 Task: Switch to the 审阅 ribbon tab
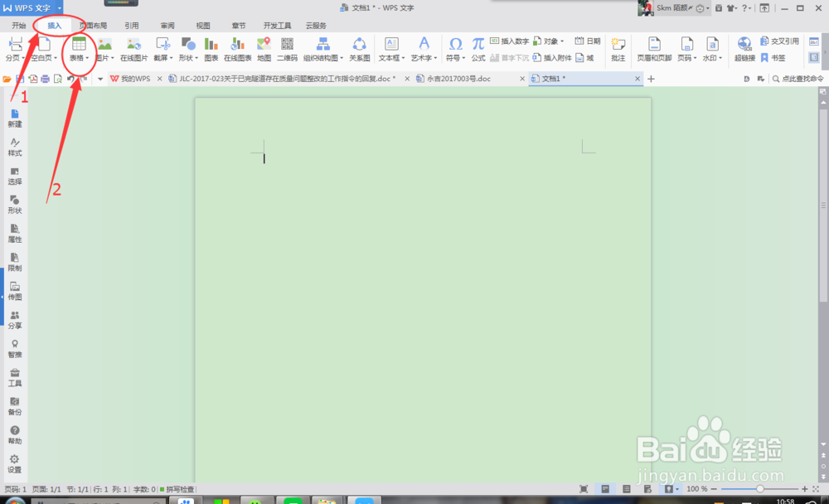[167, 26]
